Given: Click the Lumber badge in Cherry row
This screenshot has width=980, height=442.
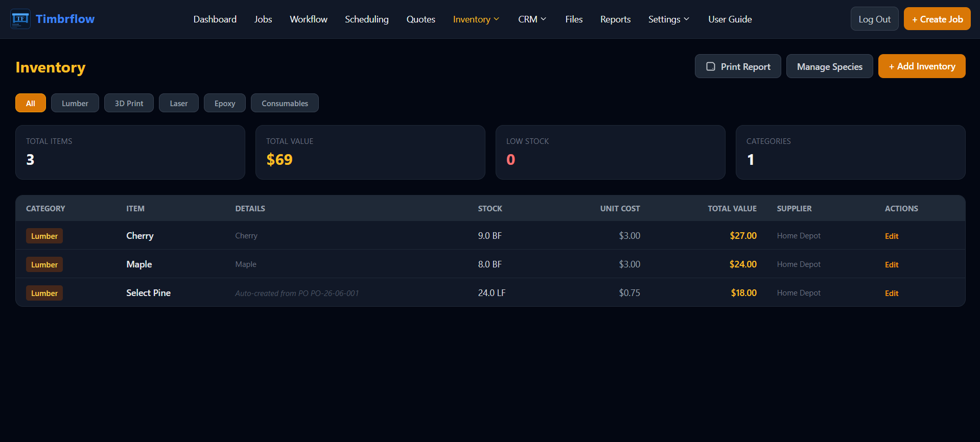Looking at the screenshot, I should (44, 236).
